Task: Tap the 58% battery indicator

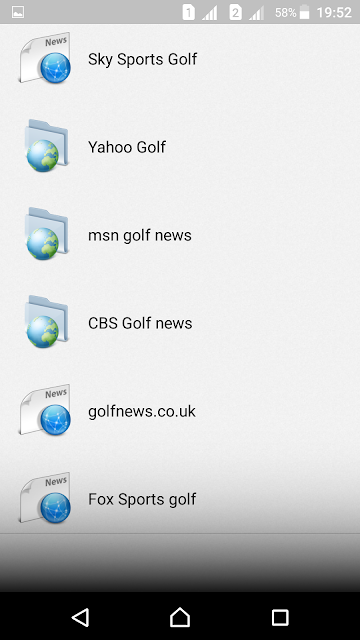Action: point(292,12)
